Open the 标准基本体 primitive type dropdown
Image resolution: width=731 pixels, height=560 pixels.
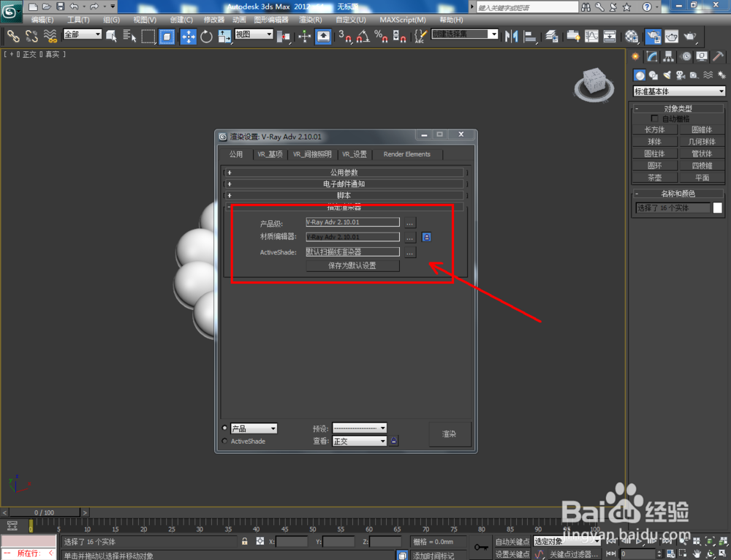[x=679, y=91]
